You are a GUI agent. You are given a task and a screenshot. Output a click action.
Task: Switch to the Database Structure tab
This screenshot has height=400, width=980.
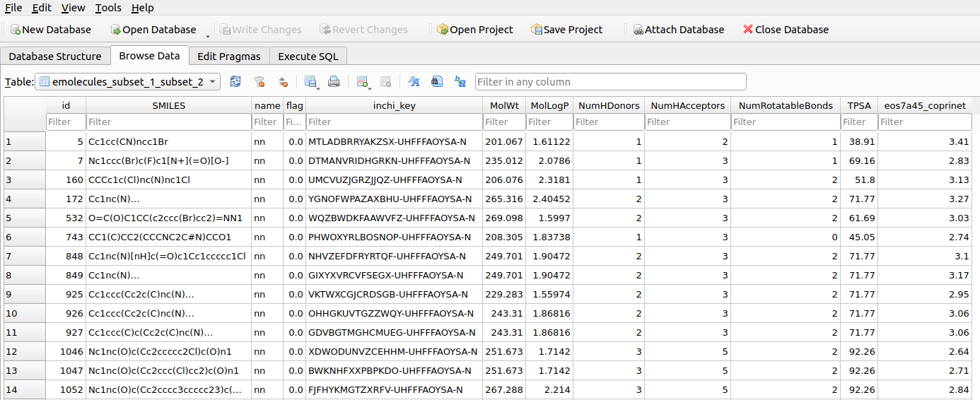[x=55, y=57]
